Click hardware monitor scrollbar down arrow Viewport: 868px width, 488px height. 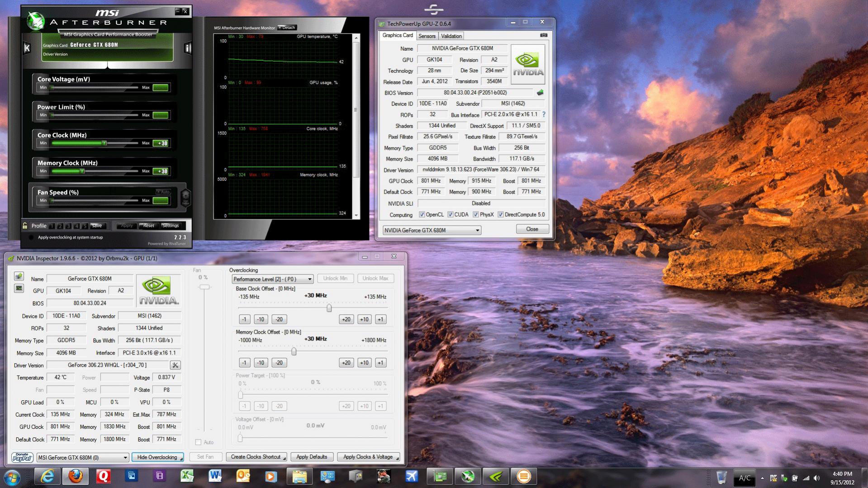click(x=356, y=216)
